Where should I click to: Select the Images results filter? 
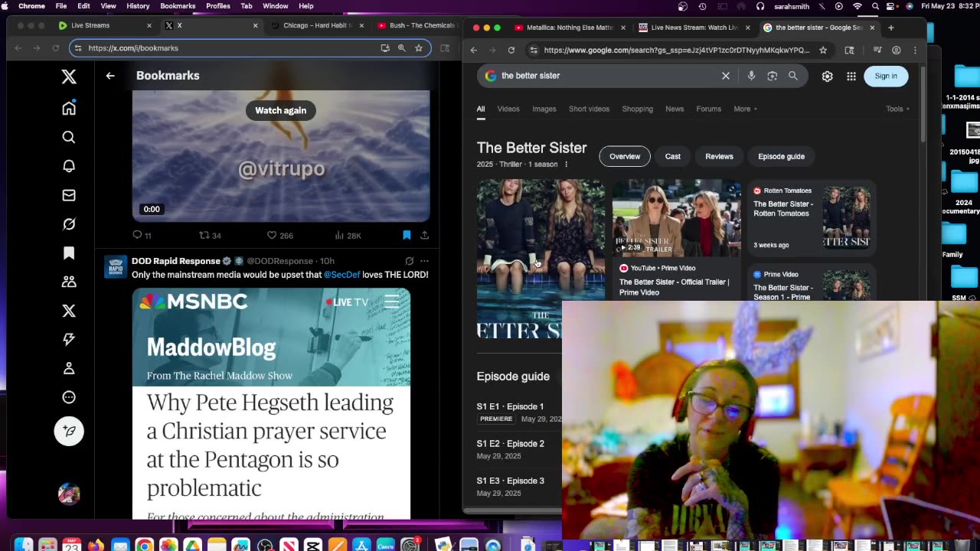tap(544, 109)
